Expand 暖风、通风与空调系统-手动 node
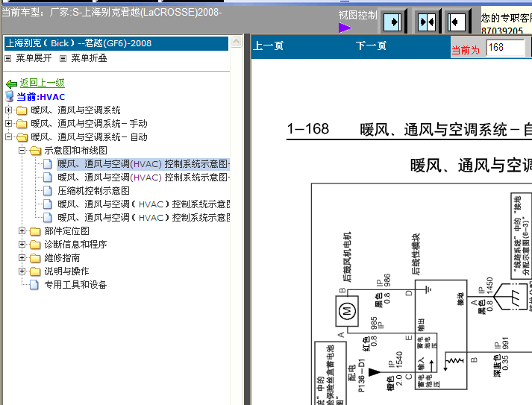The image size is (532, 405). (9, 124)
